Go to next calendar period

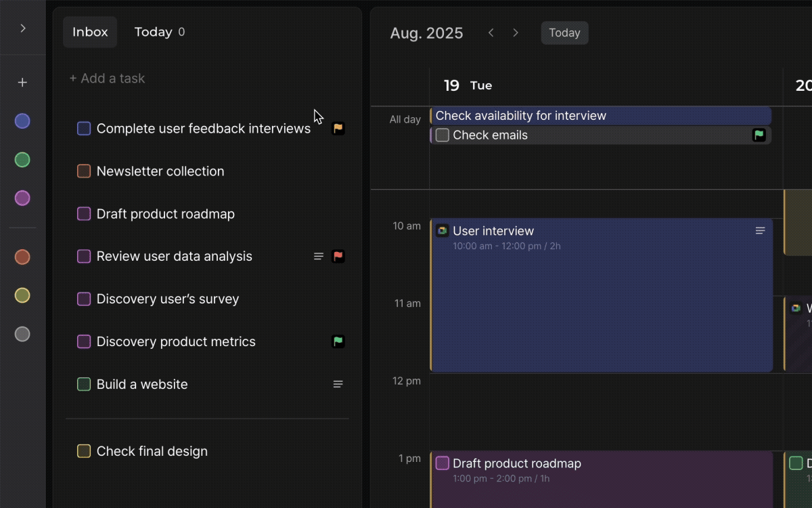point(516,33)
